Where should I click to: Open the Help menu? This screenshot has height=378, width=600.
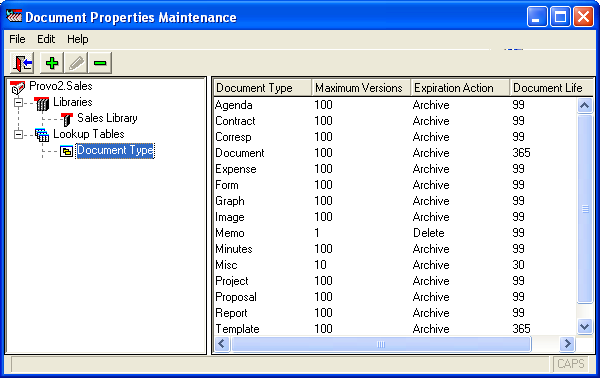[78, 39]
